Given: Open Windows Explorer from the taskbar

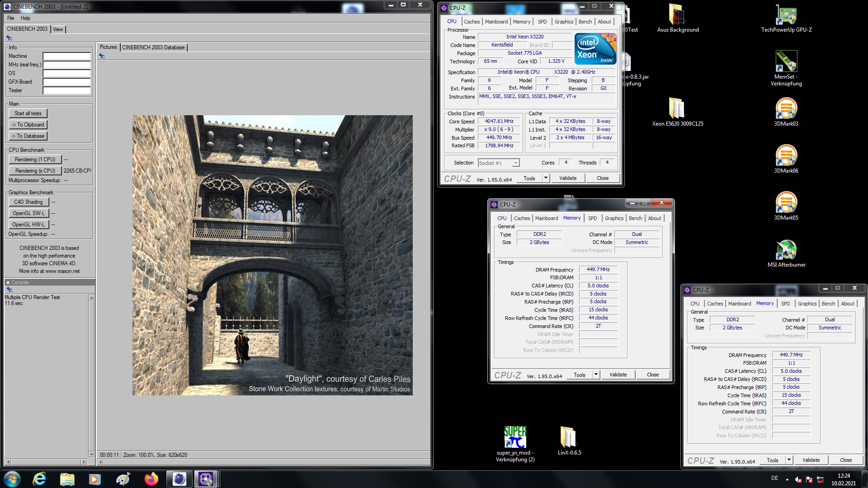Looking at the screenshot, I should (67, 479).
